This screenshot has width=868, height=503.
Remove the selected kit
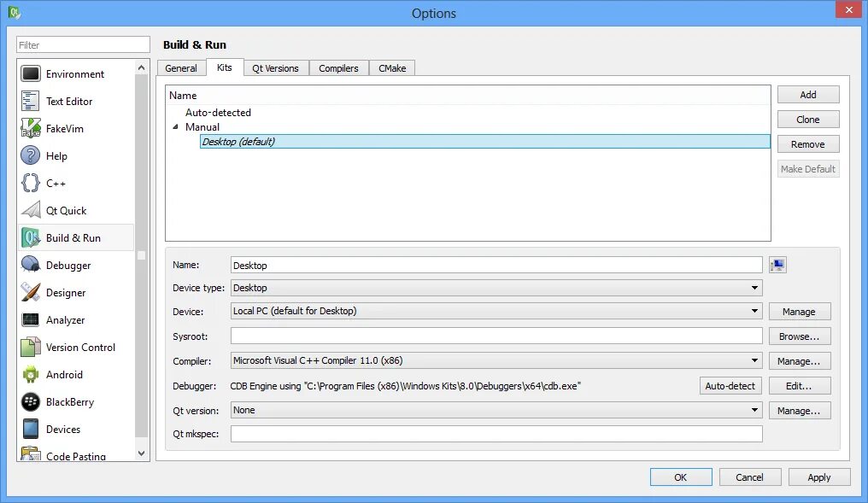pos(808,144)
